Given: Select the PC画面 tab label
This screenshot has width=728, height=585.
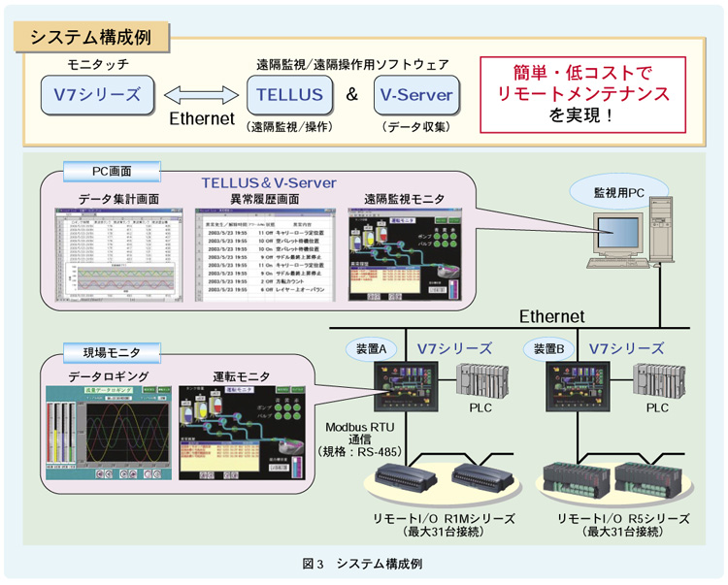Looking at the screenshot, I should coord(112,171).
